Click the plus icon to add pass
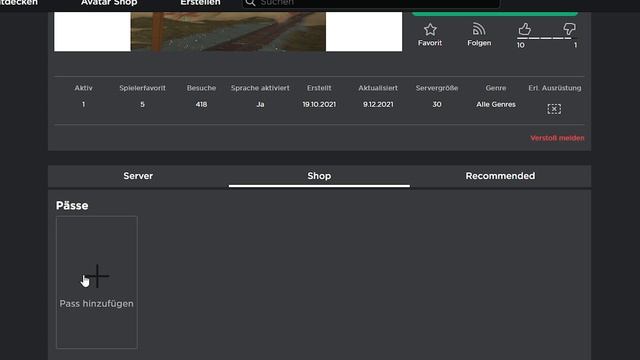Viewport: 640px width, 360px height. (x=98, y=276)
